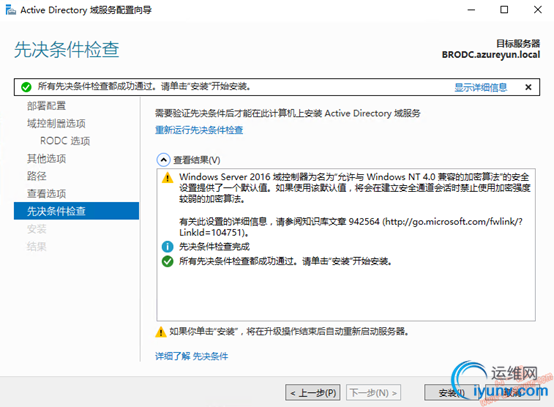Click the 安装(I) button
The height and width of the screenshot is (407, 554).
click(452, 393)
